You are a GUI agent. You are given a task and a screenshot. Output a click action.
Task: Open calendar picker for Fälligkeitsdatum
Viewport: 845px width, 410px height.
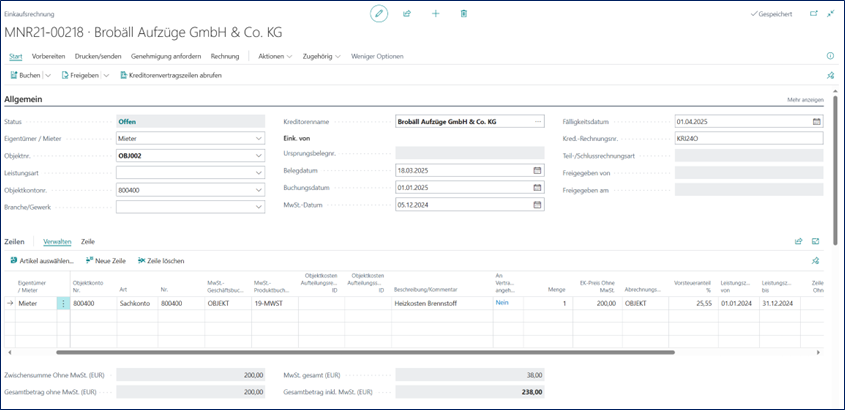[817, 122]
